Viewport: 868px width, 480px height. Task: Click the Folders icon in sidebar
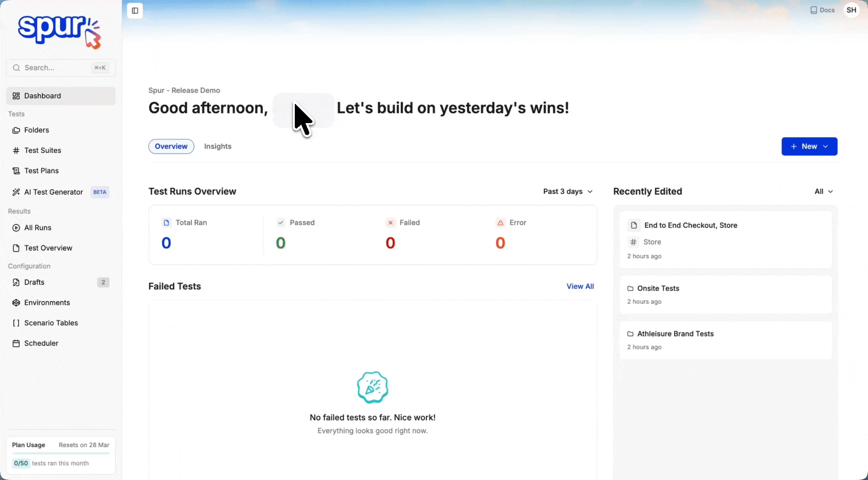[16, 130]
